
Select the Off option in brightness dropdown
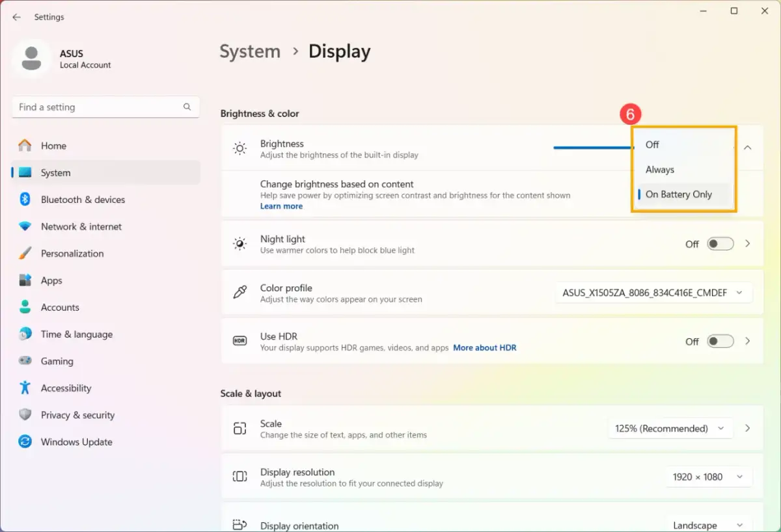pyautogui.click(x=652, y=145)
